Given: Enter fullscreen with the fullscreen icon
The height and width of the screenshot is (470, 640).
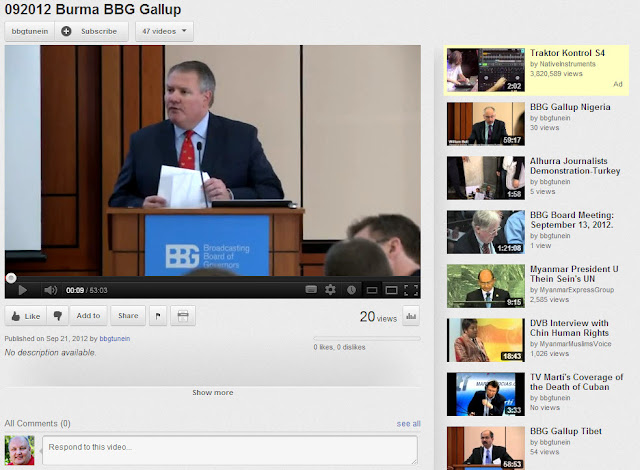Looking at the screenshot, I should tap(411, 290).
